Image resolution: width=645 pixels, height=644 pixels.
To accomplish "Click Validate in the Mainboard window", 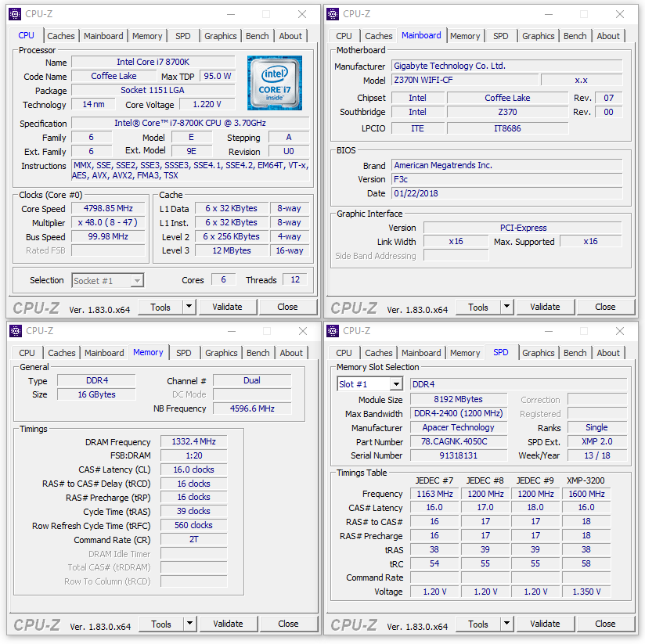I will tap(545, 308).
